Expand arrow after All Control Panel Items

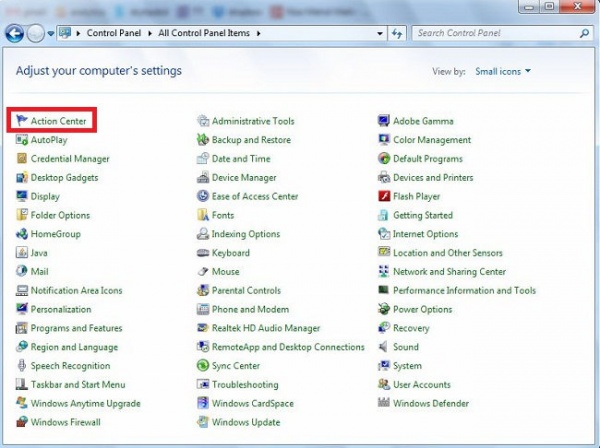click(259, 33)
